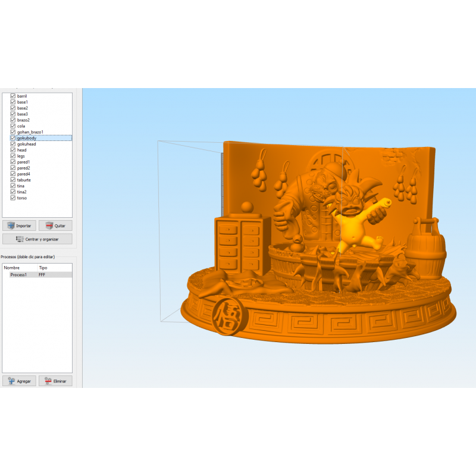Toggle the gokubody checkbox
This screenshot has width=476, height=476.
[12, 138]
